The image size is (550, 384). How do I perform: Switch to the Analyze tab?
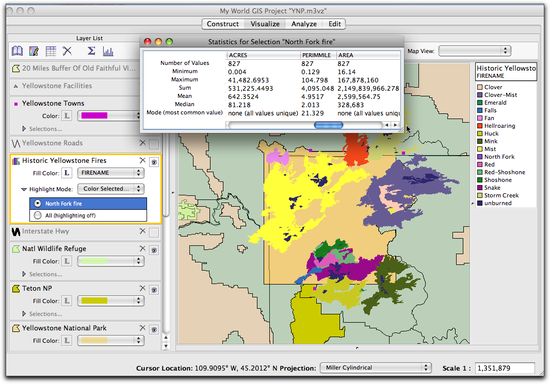pos(304,24)
